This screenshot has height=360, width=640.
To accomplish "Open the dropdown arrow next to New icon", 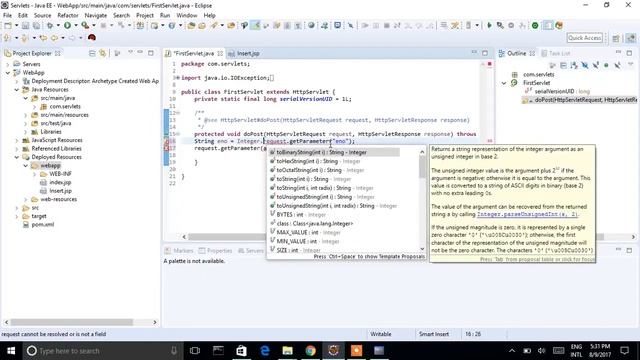I will [x=16, y=26].
